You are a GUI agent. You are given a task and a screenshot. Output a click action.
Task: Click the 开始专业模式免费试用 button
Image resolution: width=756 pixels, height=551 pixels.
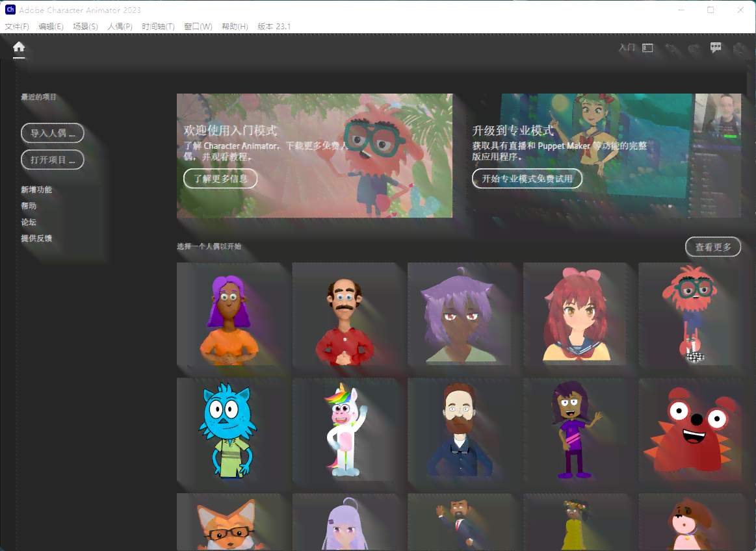coord(527,179)
